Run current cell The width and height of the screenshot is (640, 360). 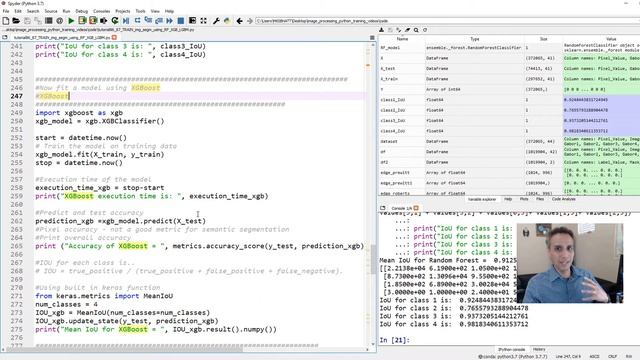coord(82,20)
